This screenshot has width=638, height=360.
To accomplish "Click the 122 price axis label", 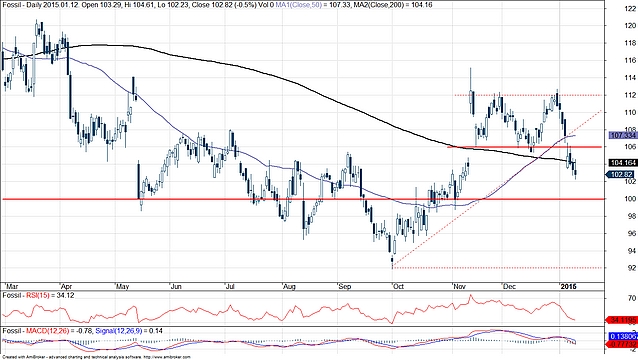I will [630, 9].
